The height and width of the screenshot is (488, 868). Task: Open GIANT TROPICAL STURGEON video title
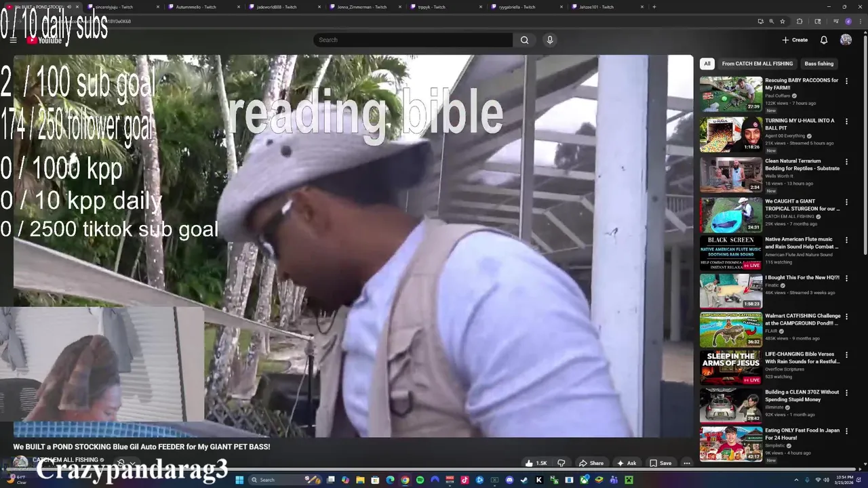click(x=802, y=205)
